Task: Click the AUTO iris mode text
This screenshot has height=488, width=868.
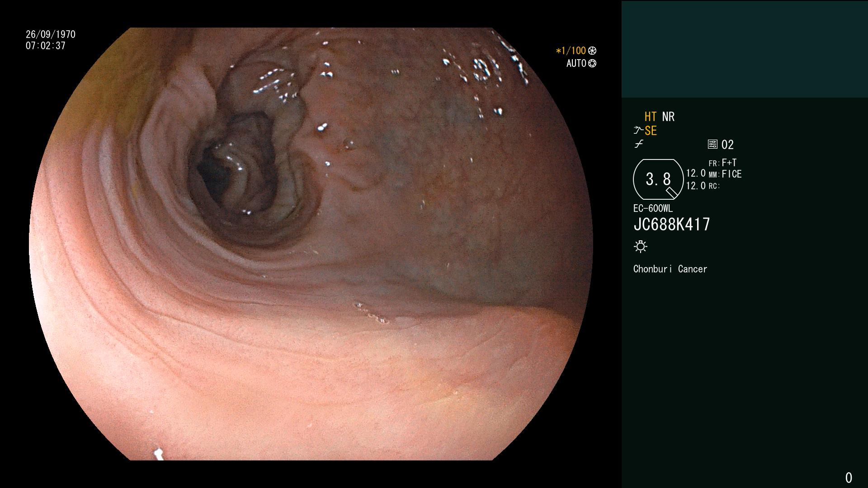Action: click(576, 64)
